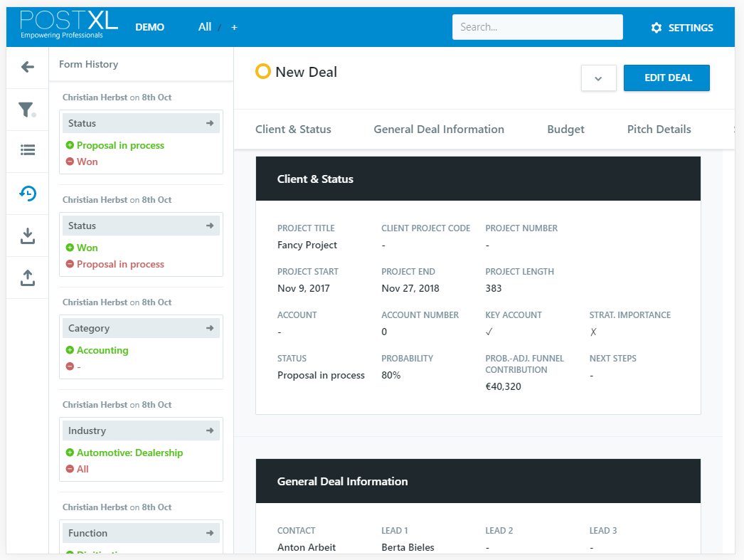744x560 pixels.
Task: Select the list view sidebar icon
Action: pos(28,150)
